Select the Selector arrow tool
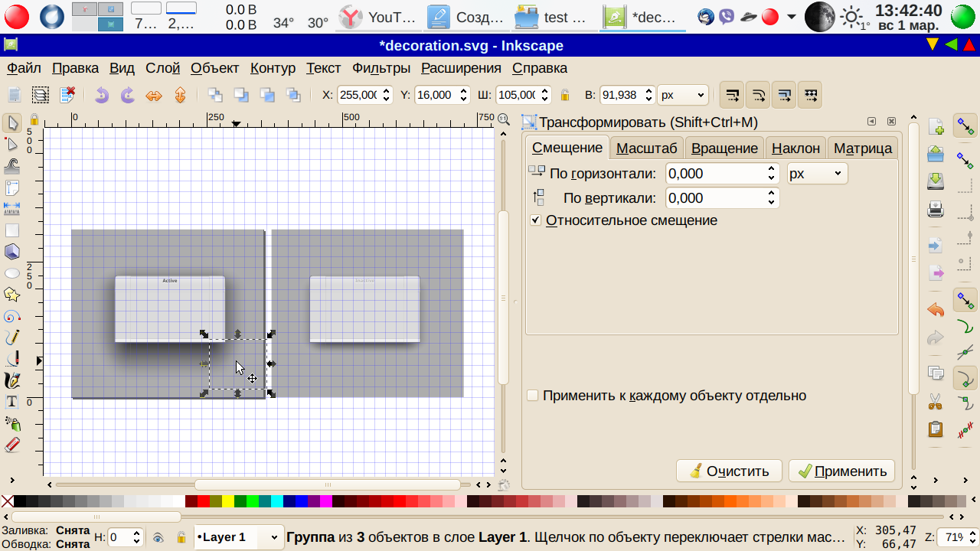 pos(12,123)
